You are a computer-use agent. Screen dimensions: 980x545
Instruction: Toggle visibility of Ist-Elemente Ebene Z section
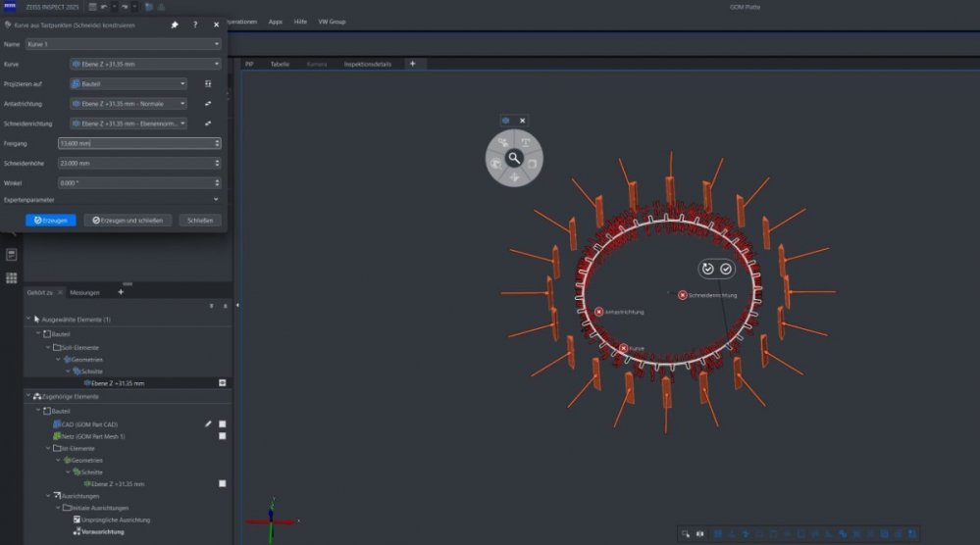(223, 483)
